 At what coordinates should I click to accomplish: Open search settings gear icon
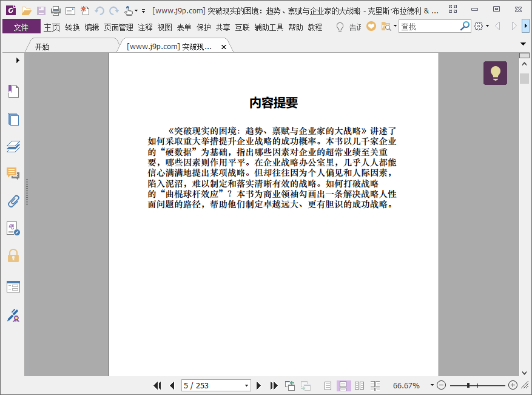tap(479, 26)
